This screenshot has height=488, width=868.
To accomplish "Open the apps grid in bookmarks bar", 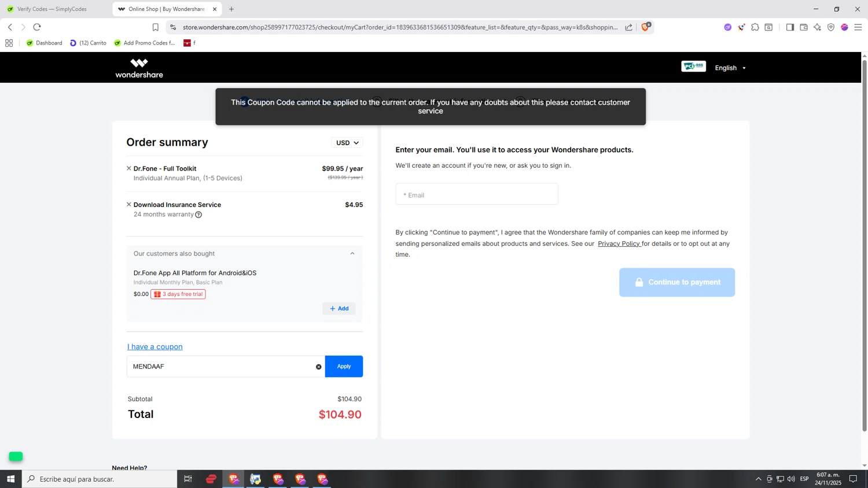I will click(x=9, y=43).
